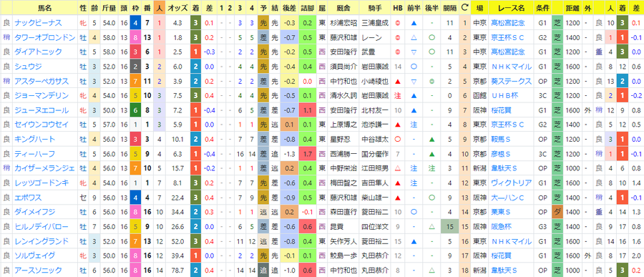This screenshot has height=277, width=644.
Task: Click the red ◎ HB mark for ナックビーナス
Action: pyautogui.click(x=397, y=23)
